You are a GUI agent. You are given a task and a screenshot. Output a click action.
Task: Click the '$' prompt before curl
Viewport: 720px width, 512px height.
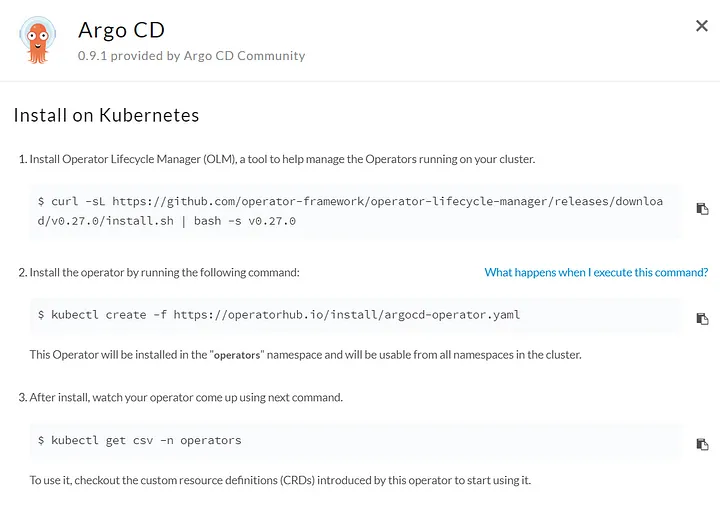coord(41,202)
